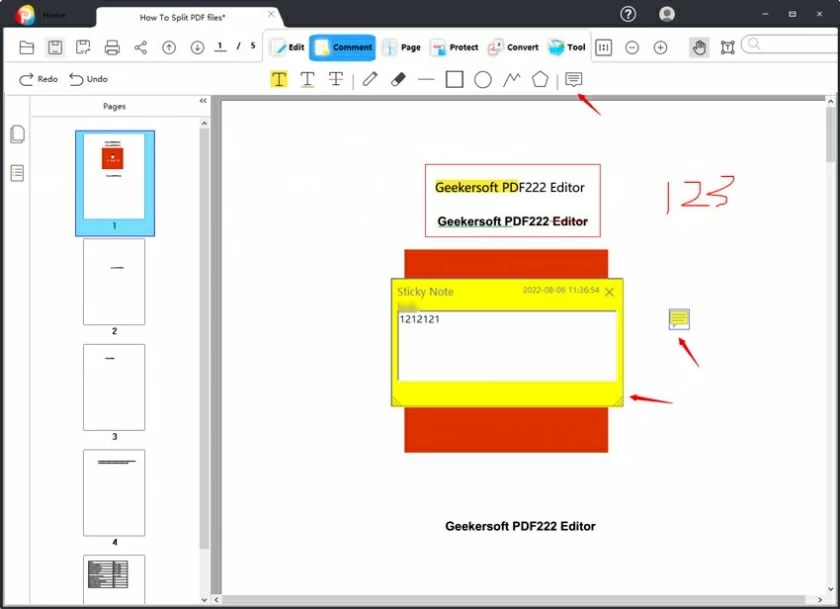The image size is (840, 609).
Task: Select the strikethrough annotation tool
Action: pyautogui.click(x=337, y=79)
